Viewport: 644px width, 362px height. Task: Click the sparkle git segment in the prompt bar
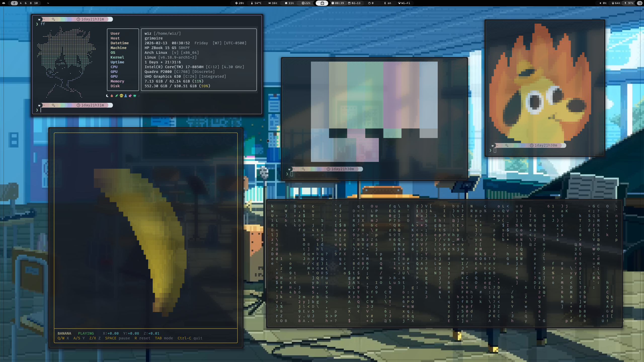pyautogui.click(x=54, y=19)
